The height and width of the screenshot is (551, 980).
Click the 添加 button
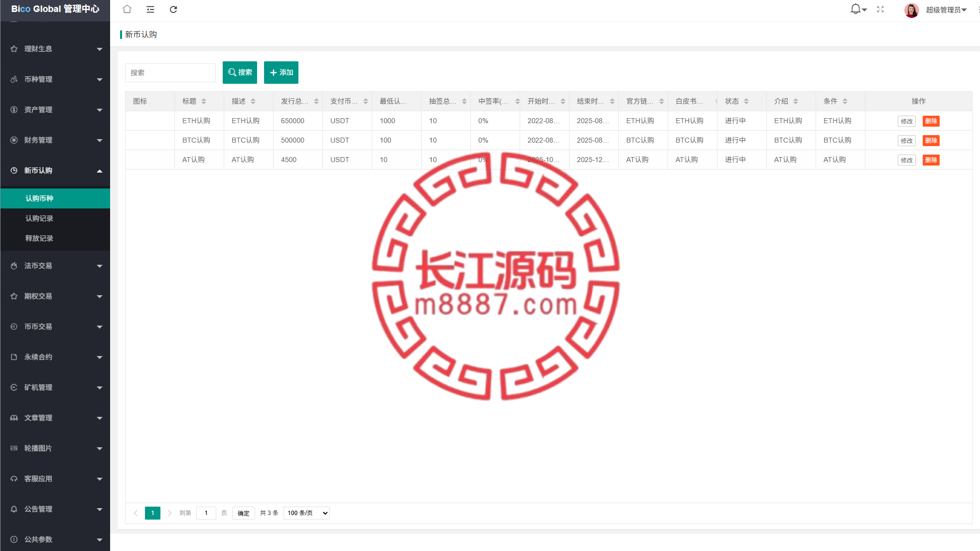point(281,72)
